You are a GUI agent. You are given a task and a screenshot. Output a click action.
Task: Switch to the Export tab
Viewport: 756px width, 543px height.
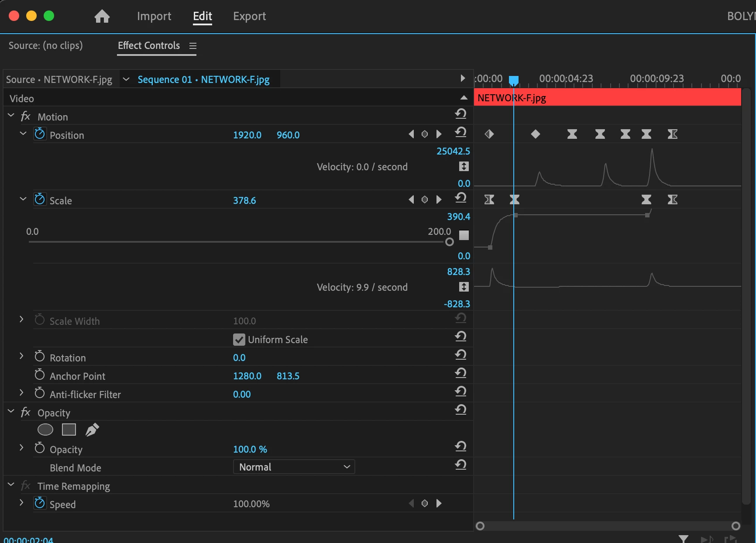coord(249,16)
